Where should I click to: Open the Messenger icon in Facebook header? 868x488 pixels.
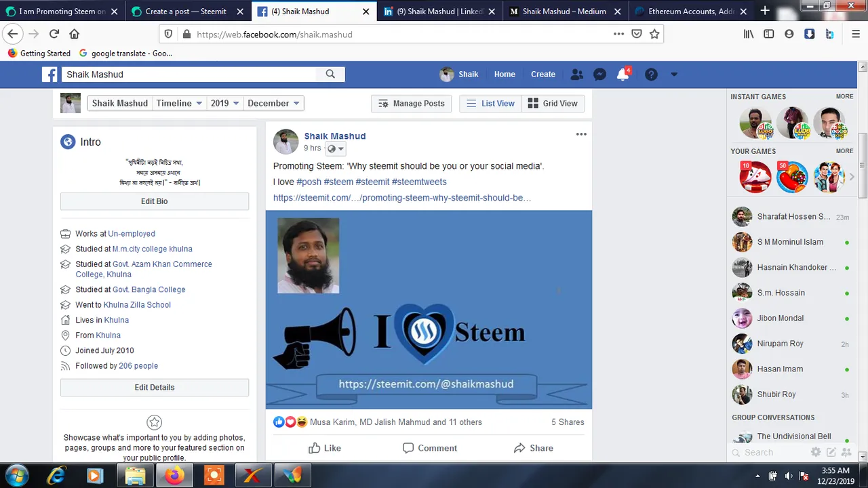(599, 75)
